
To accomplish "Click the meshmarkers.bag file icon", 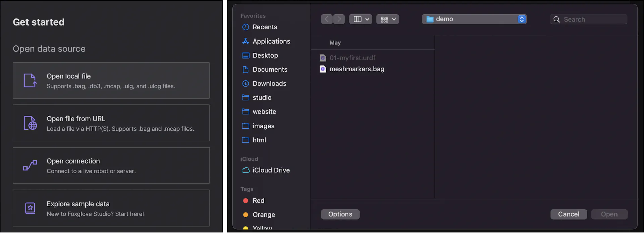I will (x=323, y=69).
